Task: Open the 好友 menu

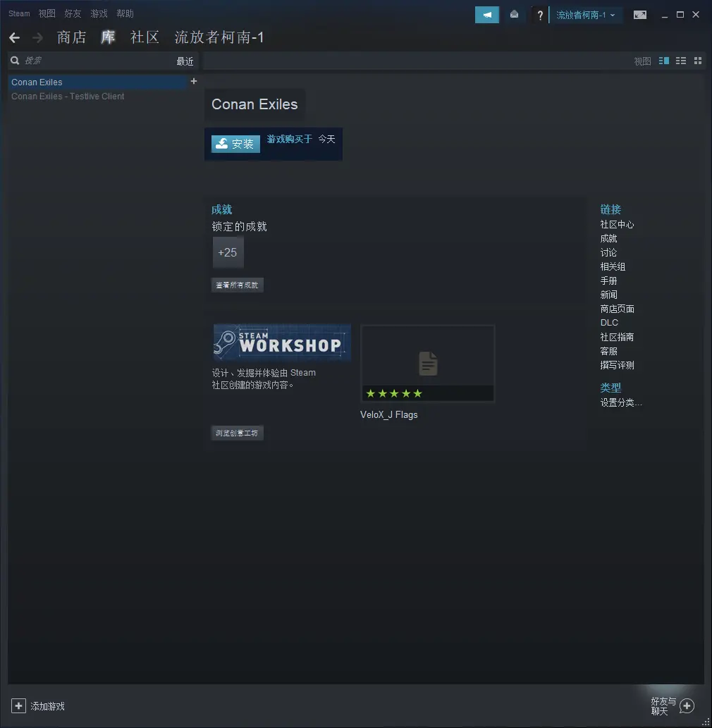Action: (73, 13)
